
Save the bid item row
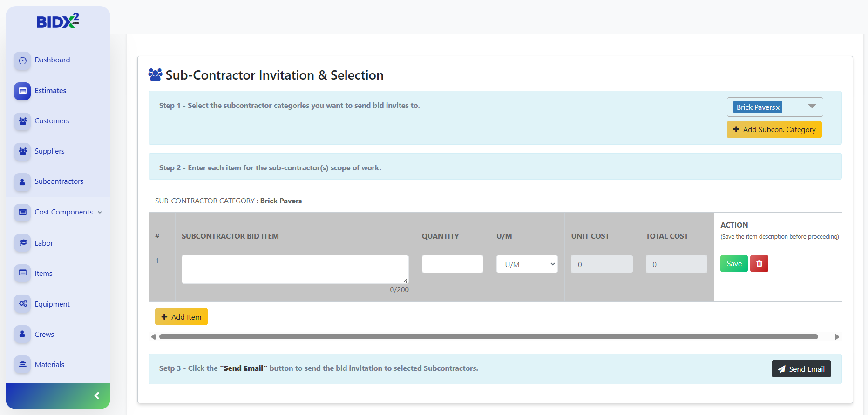pos(734,264)
